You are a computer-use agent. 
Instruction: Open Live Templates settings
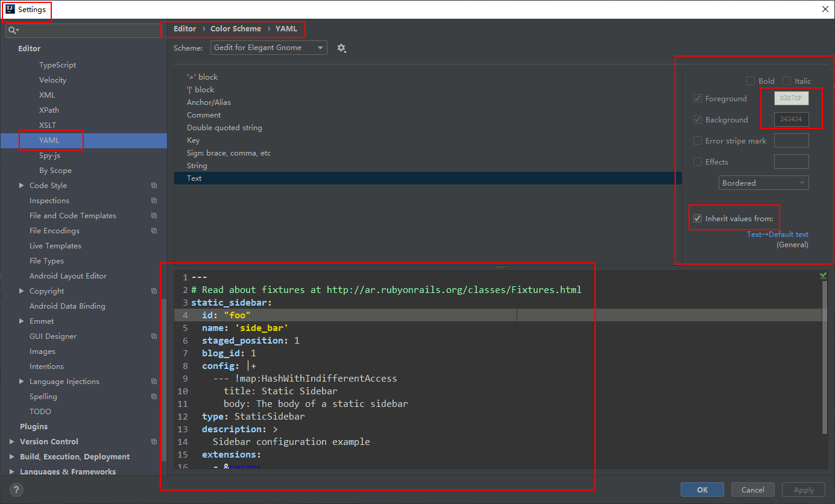click(55, 246)
